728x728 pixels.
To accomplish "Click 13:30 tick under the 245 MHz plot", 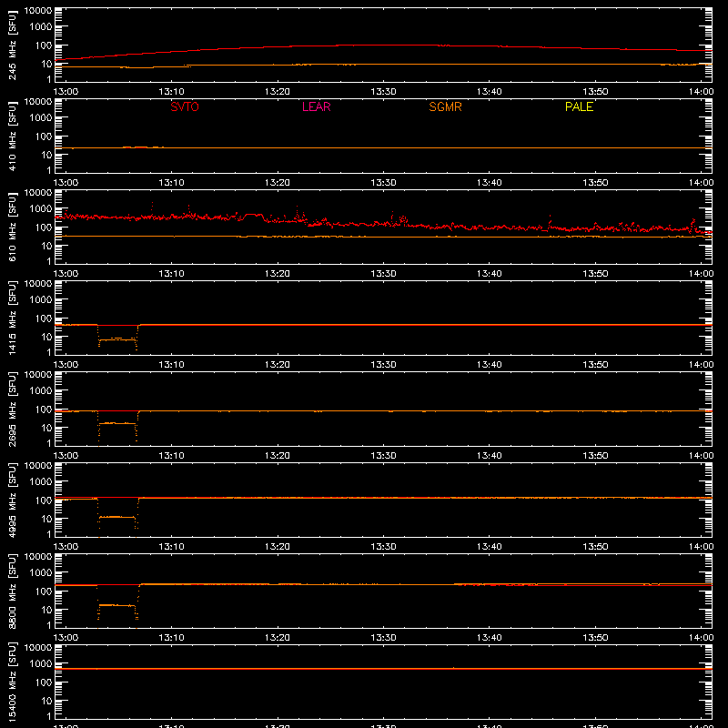I will tap(383, 92).
